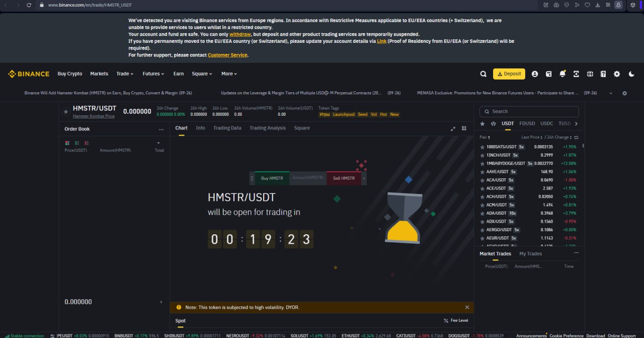Favorite the AERGO/USDT pair star
The width and height of the screenshot is (644, 338).
tap(482, 230)
